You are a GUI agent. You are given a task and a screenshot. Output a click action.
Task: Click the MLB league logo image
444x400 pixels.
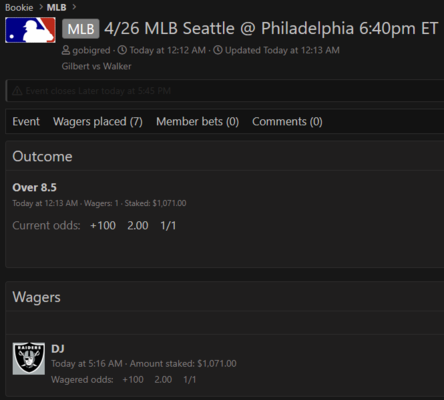click(30, 30)
